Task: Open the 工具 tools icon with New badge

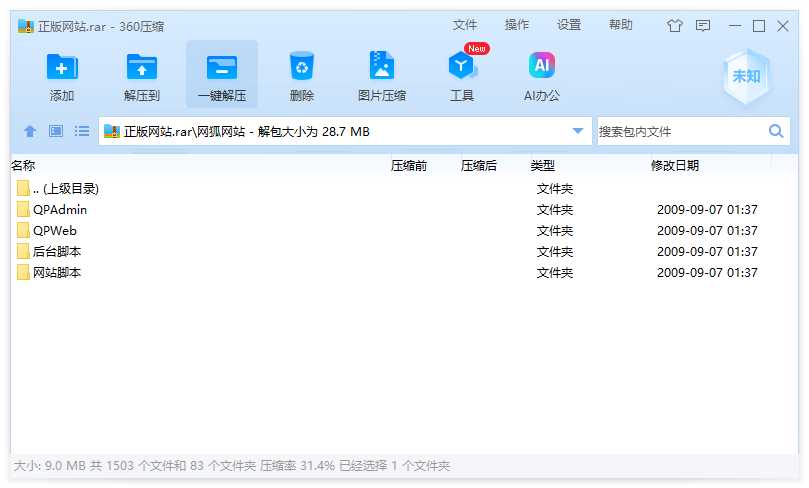Action: pos(462,66)
